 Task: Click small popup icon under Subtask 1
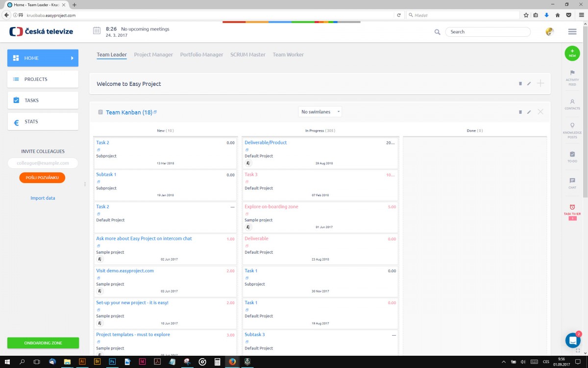pos(98,182)
